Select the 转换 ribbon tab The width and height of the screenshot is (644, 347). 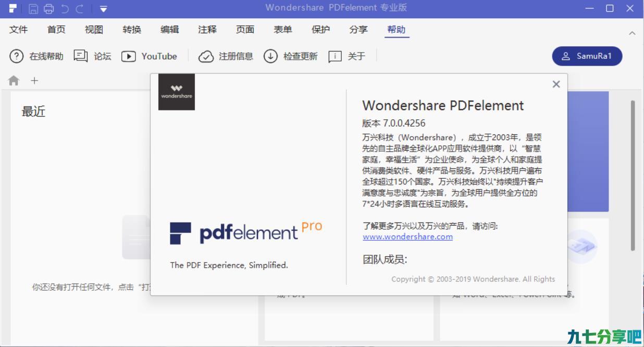click(x=132, y=30)
